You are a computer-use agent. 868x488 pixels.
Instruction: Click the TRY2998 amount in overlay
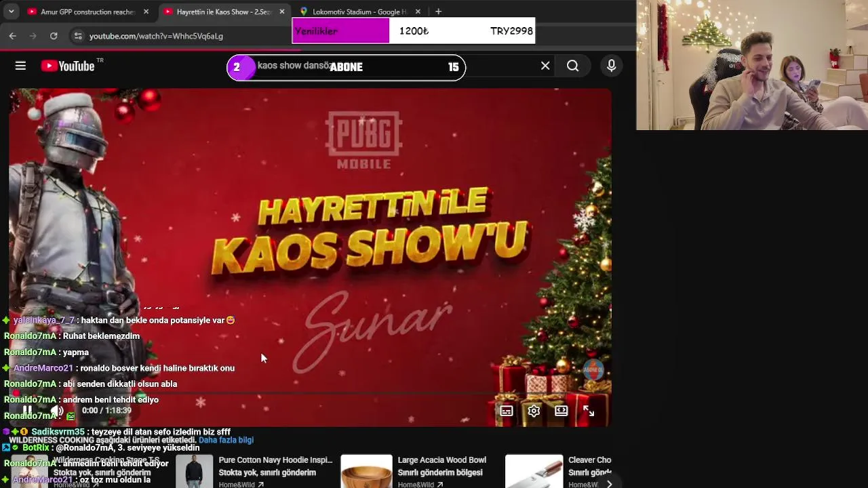click(x=511, y=31)
